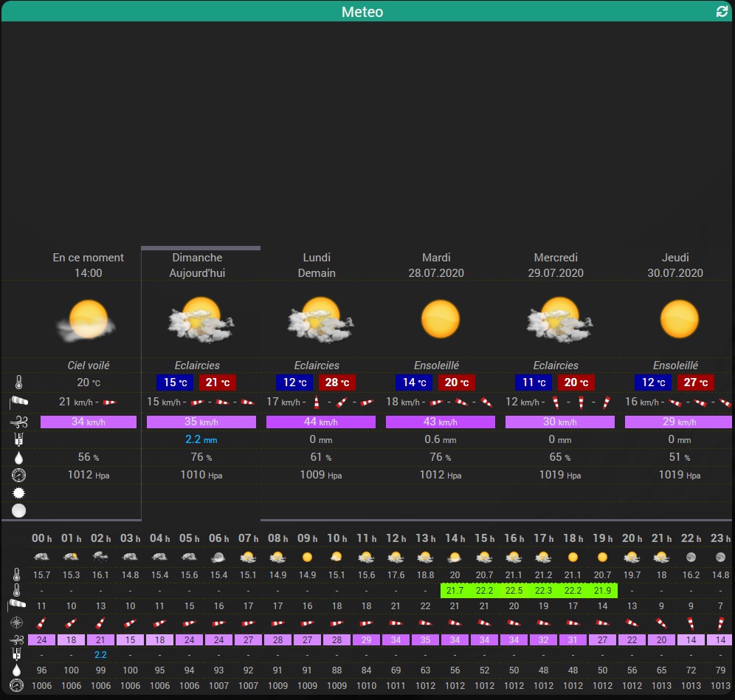Image resolution: width=735 pixels, height=700 pixels.
Task: Click the thermometer icon in daily forecast
Action: pos(18,382)
